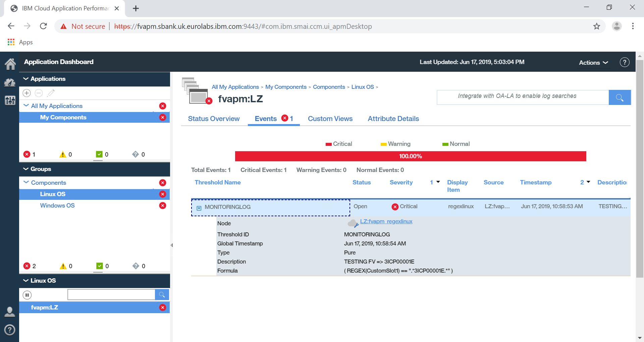Open Chrome Apps shortcut
The width and height of the screenshot is (644, 342).
point(20,42)
